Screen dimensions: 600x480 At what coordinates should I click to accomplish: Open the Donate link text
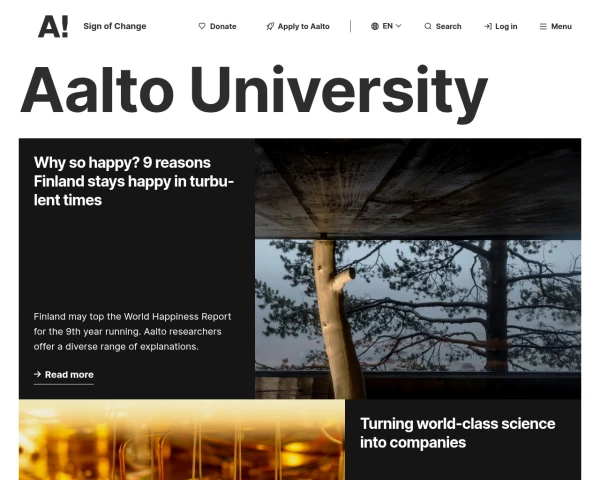click(223, 26)
